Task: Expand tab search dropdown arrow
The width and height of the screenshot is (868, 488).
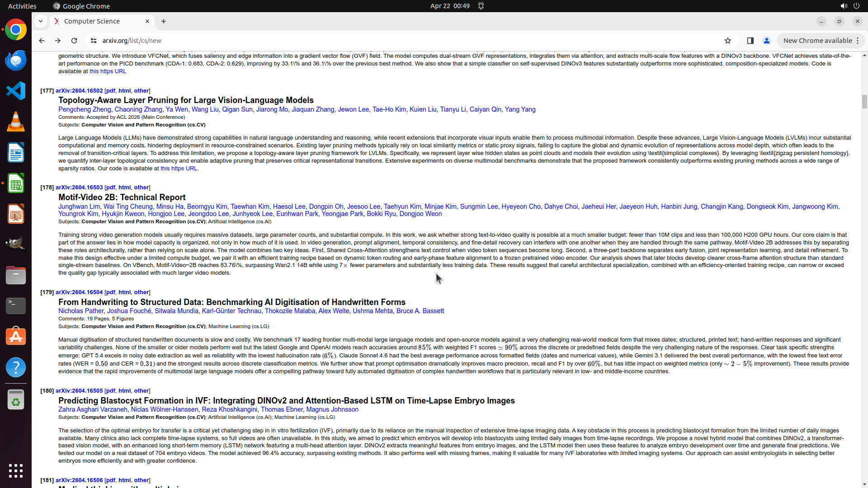Action: (41, 21)
